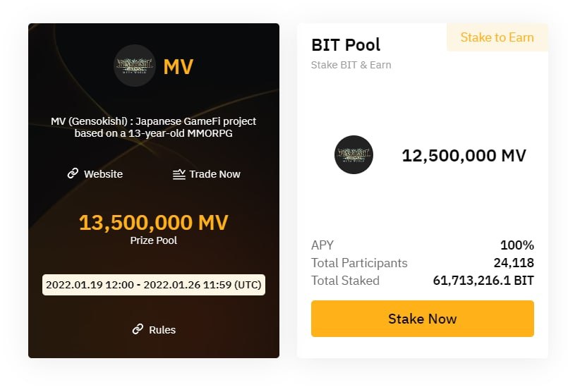Click the 24,118 total participants value
This screenshot has width=568, height=392.
click(x=514, y=263)
